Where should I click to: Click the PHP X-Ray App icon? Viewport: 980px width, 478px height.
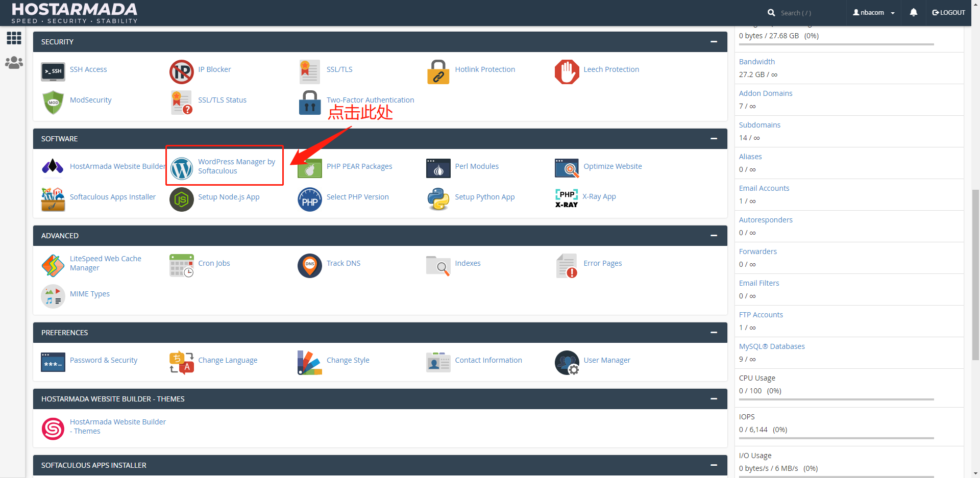567,198
